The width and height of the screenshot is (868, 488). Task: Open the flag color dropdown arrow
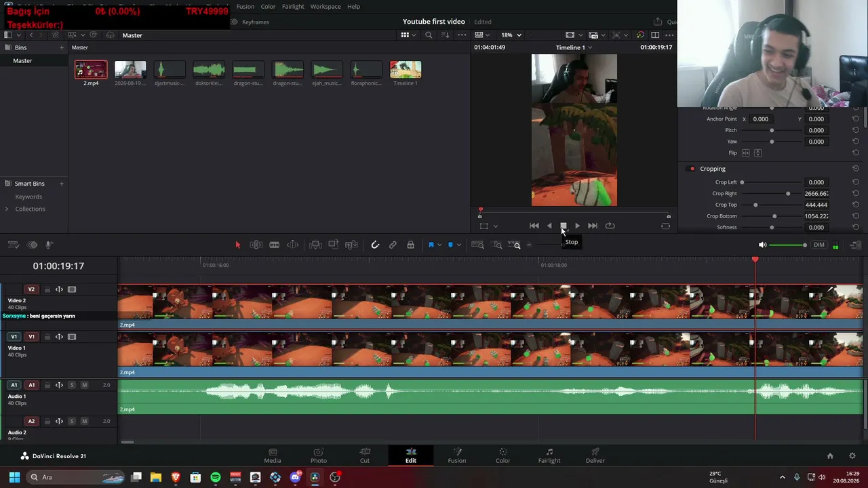pos(439,245)
